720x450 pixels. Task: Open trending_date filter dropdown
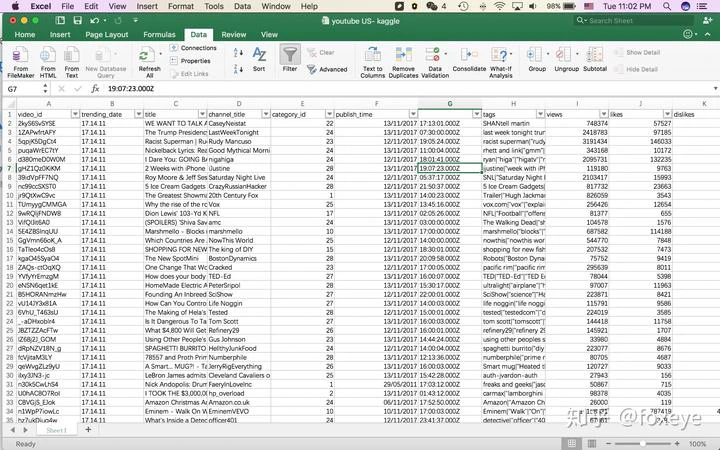(138, 114)
